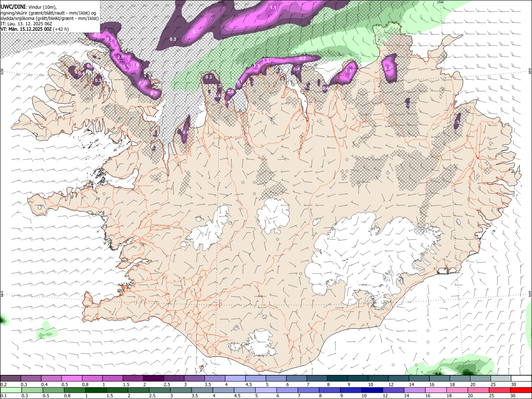Click lower legend swatch between 20 and 25

point(478,390)
